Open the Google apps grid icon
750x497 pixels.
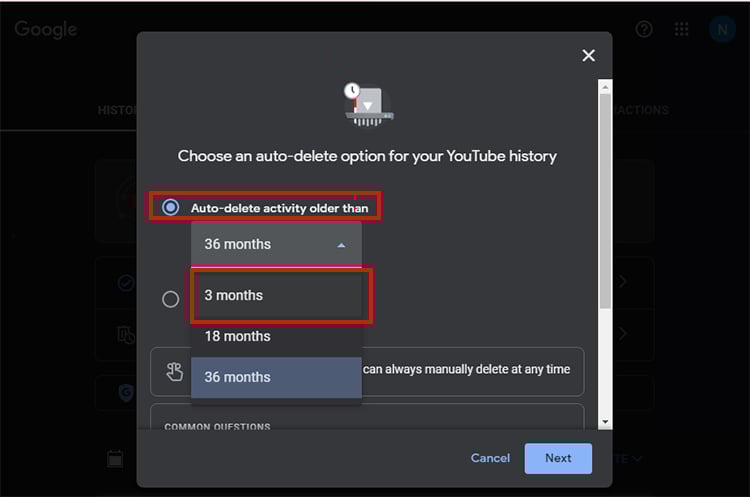682,29
